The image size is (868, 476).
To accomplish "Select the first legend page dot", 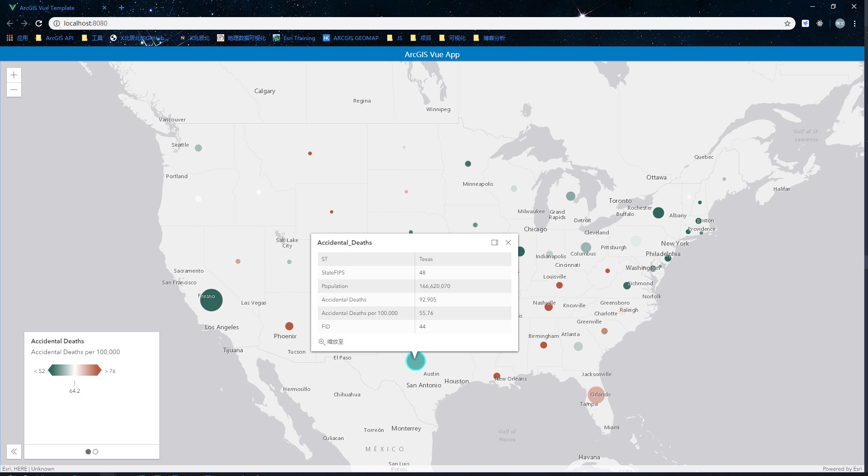I will coord(88,452).
